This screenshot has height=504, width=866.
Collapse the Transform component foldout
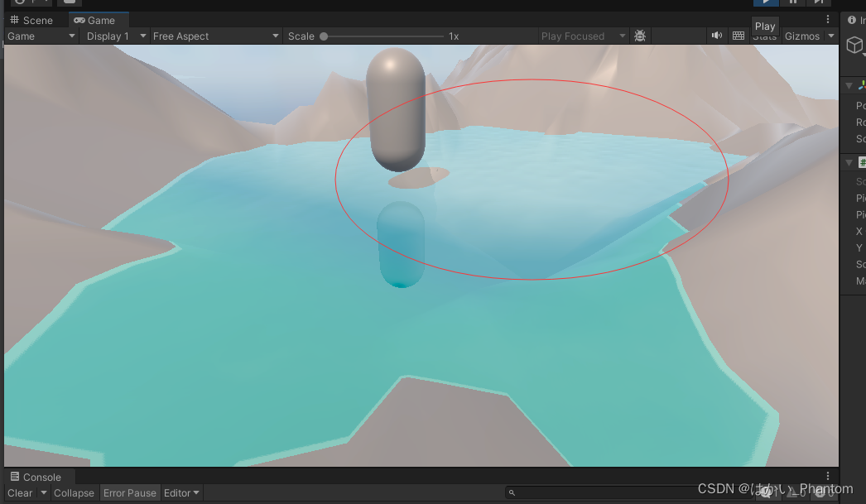tap(849, 86)
